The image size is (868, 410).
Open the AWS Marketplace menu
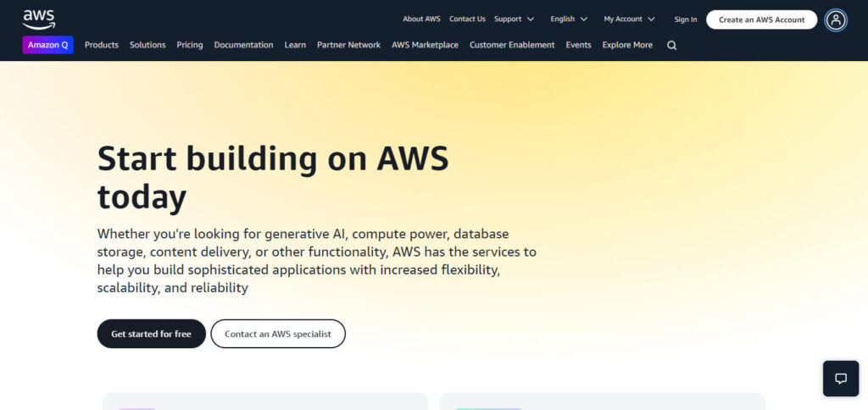[426, 45]
